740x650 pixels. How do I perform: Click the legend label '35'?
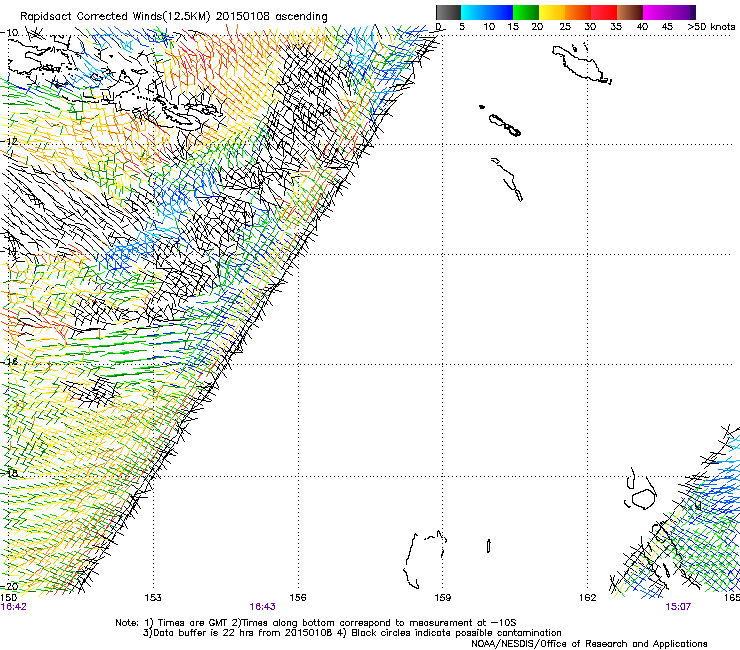[x=616, y=27]
